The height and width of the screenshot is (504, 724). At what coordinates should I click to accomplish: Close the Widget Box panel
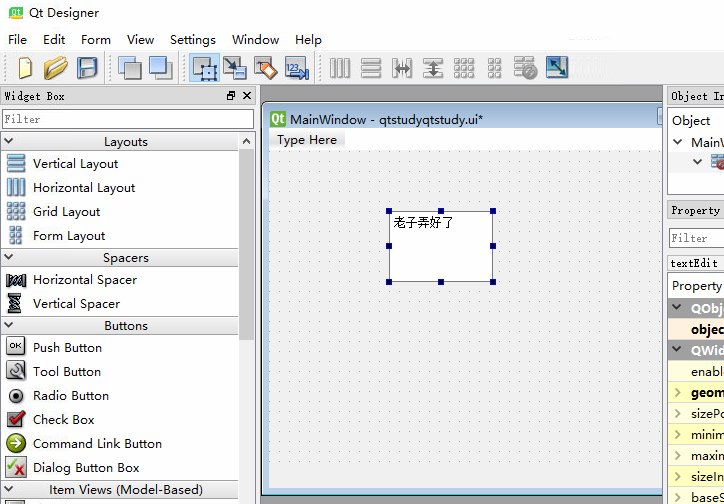click(247, 96)
